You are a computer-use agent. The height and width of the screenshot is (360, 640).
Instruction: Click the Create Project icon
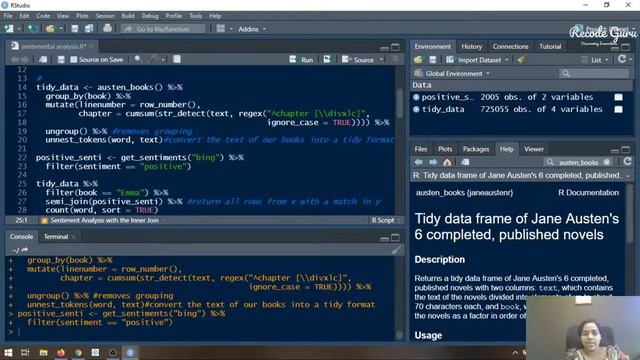32,29
